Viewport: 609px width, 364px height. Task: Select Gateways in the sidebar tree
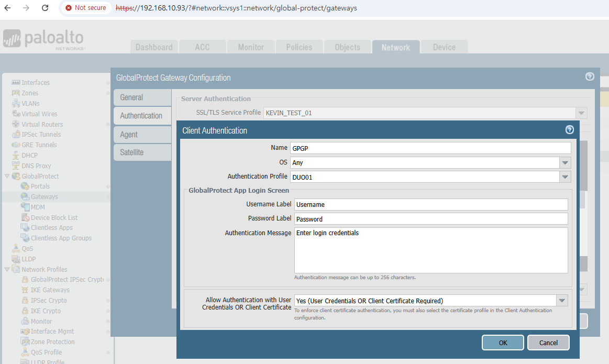(45, 196)
